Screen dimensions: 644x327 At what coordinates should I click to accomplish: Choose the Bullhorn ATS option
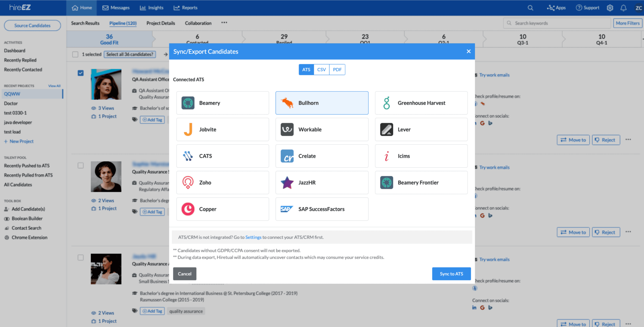click(322, 103)
